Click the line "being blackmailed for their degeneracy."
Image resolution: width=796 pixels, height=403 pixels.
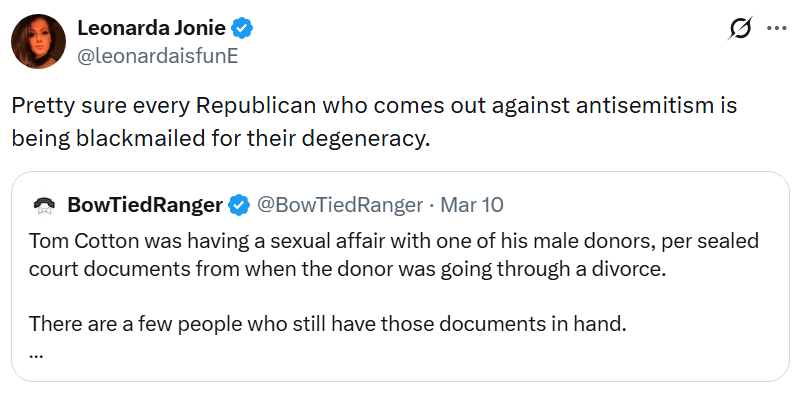[x=220, y=136]
